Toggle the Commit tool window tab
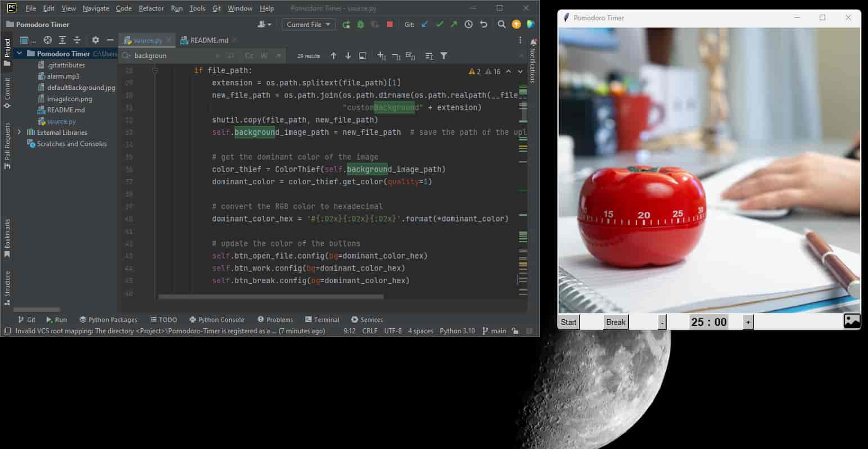 [x=7, y=93]
